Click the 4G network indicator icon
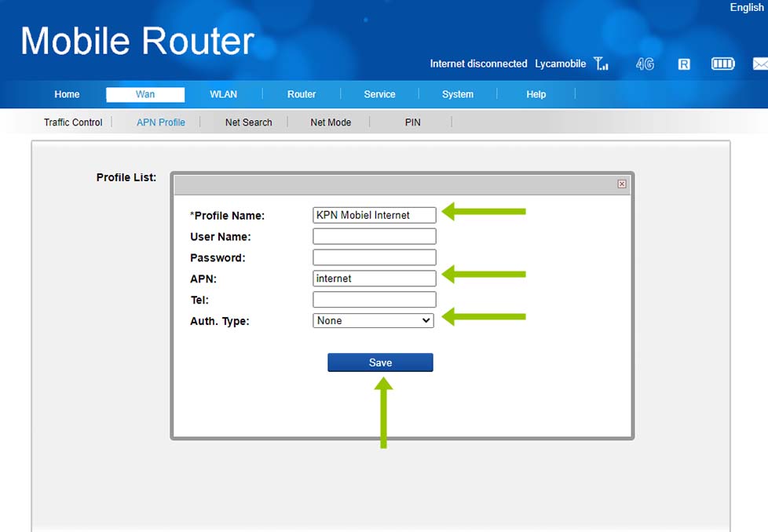The width and height of the screenshot is (768, 532). pyautogui.click(x=645, y=64)
